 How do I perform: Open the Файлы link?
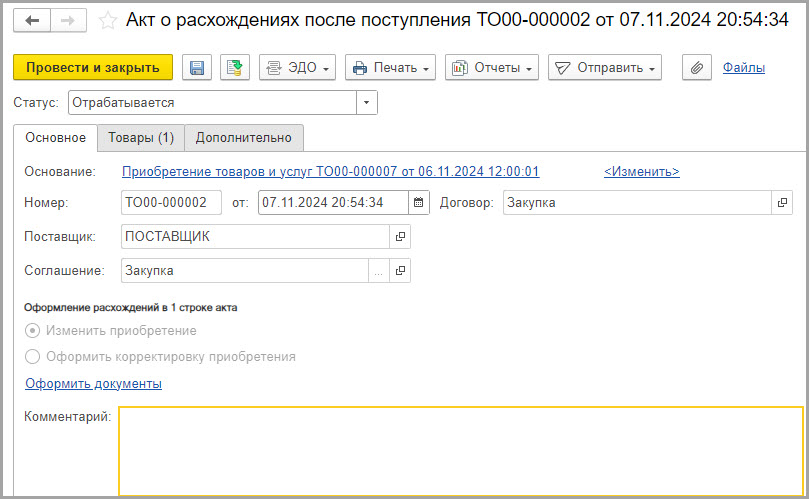(x=743, y=68)
